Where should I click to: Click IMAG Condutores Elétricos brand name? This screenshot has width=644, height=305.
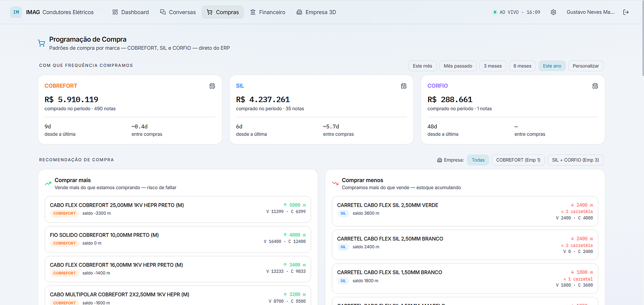(60, 12)
